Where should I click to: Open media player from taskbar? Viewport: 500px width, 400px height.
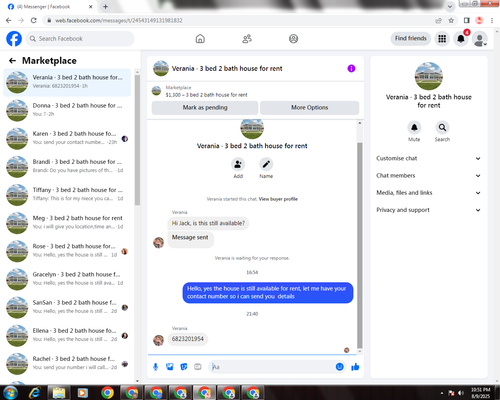(x=82, y=393)
